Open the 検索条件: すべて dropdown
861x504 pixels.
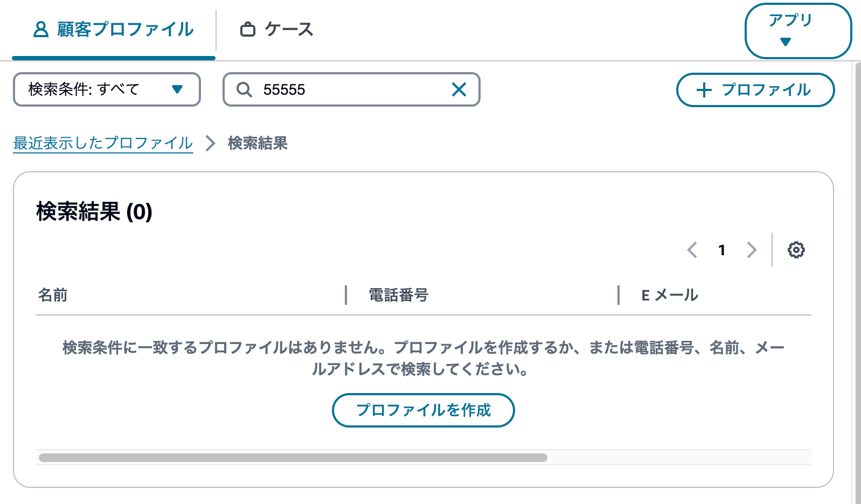click(x=107, y=89)
